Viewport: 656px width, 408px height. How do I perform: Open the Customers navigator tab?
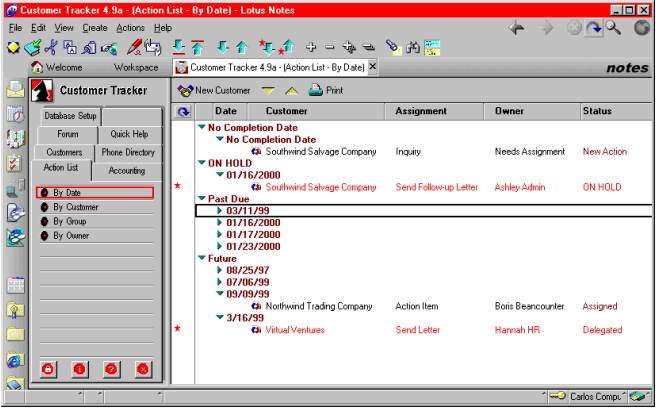(64, 152)
